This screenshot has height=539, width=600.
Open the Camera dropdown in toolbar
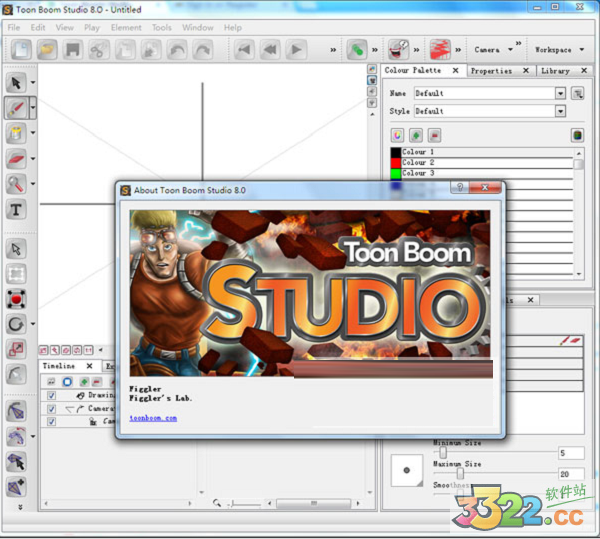tap(493, 50)
